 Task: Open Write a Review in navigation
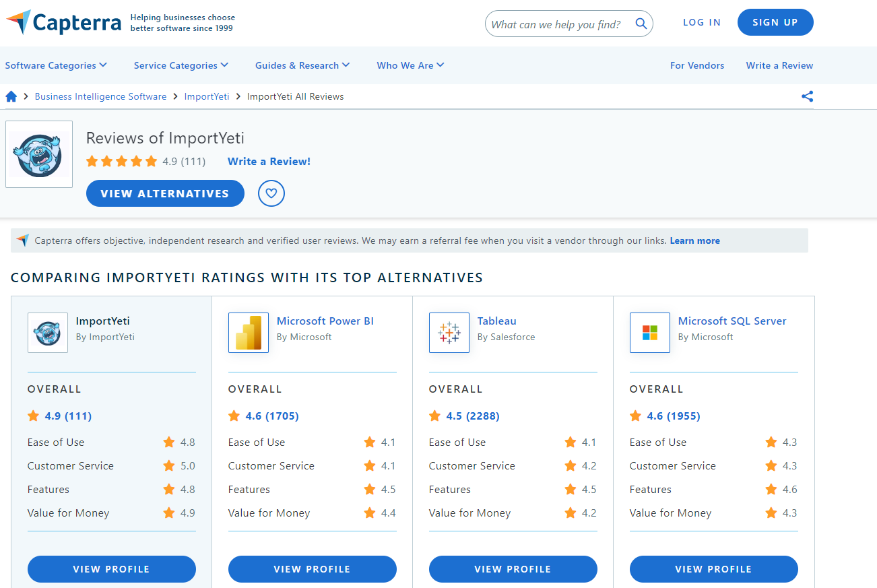tap(779, 65)
